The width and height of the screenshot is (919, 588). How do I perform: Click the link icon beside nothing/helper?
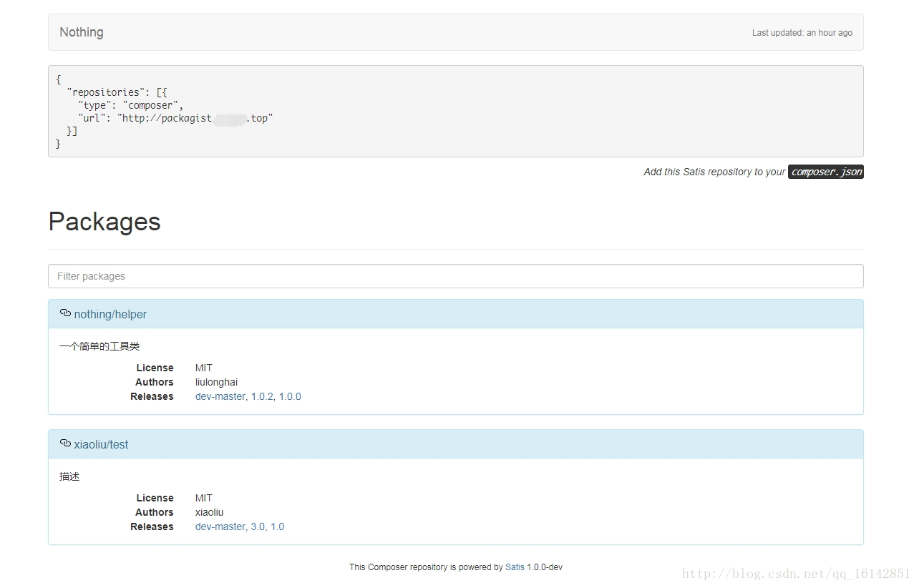65,313
